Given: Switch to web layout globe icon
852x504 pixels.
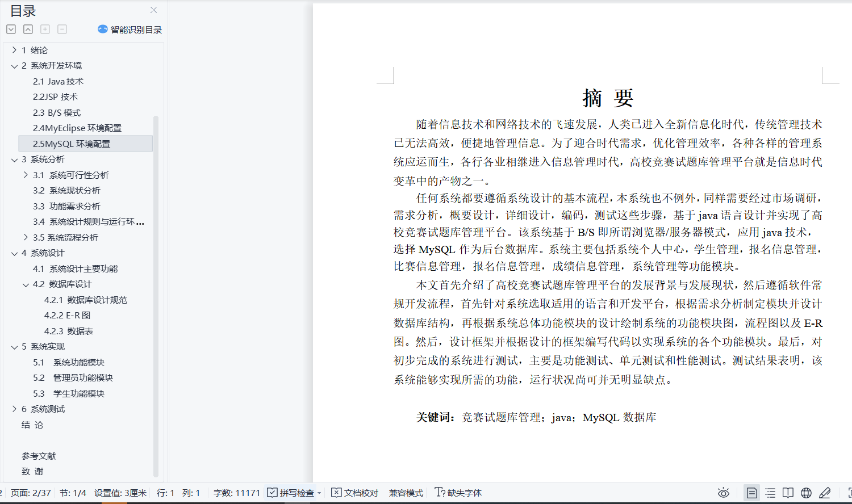Looking at the screenshot, I should (806, 493).
